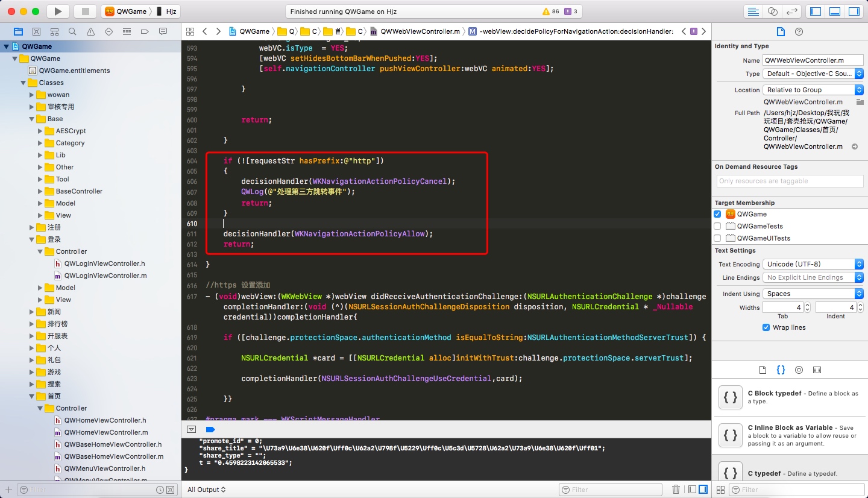This screenshot has height=498, width=868.
Task: Open the Find navigator magnifier icon
Action: pos(72,31)
